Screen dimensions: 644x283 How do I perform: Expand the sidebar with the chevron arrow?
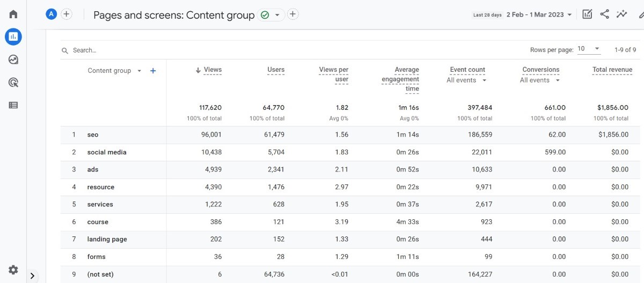33,276
